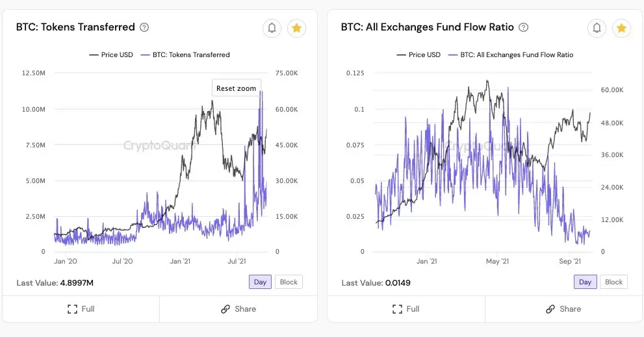Screen dimensions: 644x337
Task: Hide Price USD series in Fund Flow legend
Action: [x=419, y=55]
